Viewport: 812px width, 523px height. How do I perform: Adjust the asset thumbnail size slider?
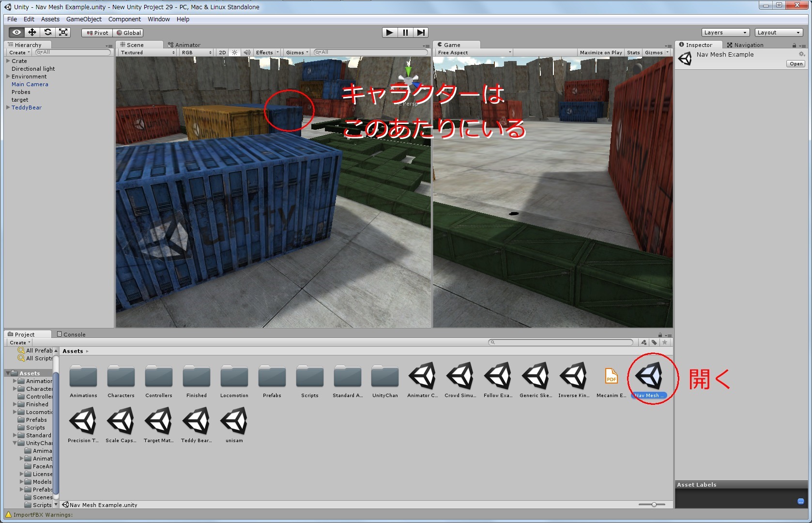(x=655, y=504)
